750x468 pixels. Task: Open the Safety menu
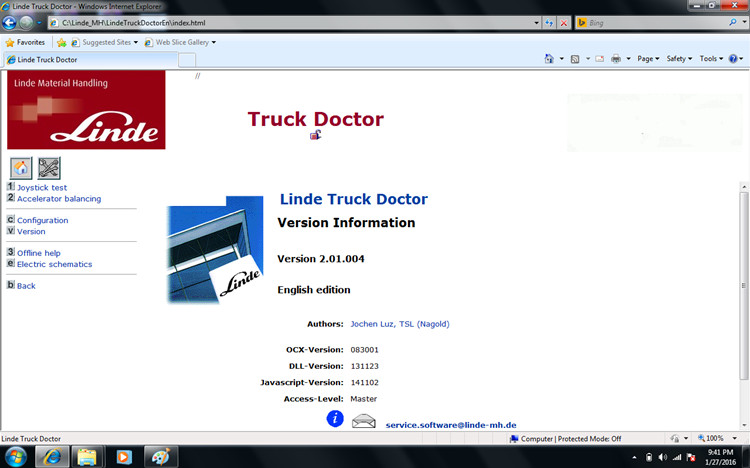[679, 58]
